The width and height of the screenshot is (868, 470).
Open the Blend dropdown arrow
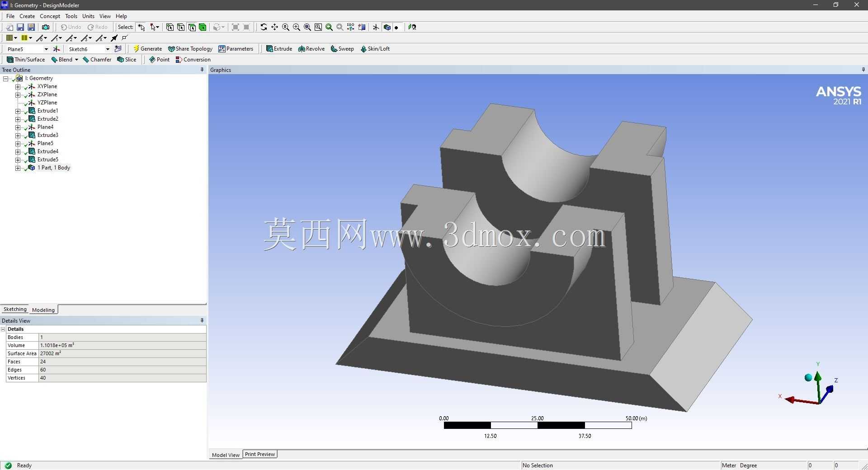(76, 60)
